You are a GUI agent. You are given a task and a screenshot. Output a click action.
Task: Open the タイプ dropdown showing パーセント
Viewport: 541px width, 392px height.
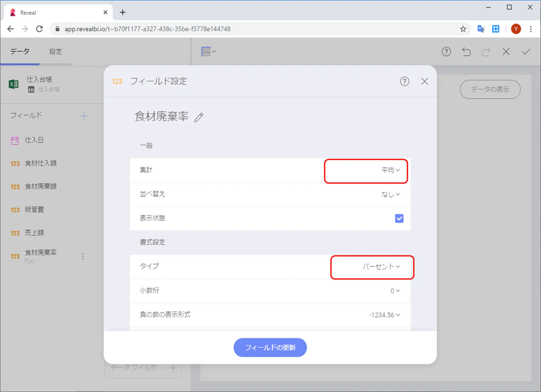pyautogui.click(x=381, y=266)
